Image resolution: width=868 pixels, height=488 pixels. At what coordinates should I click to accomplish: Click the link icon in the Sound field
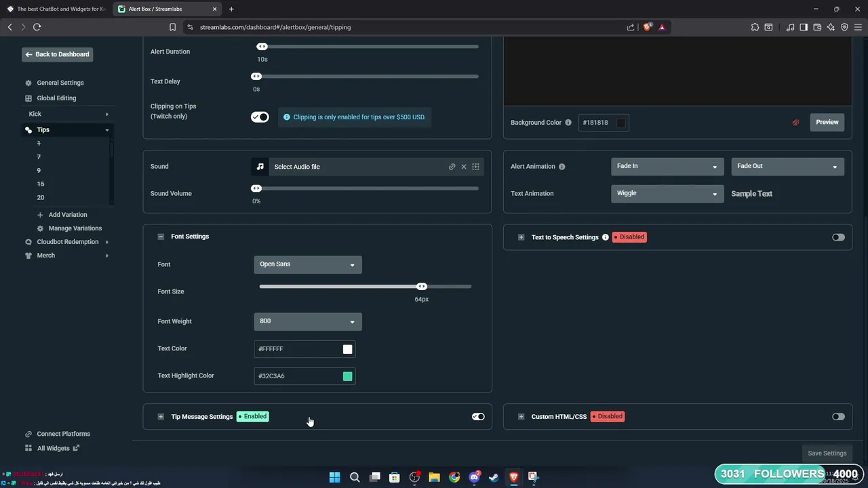[x=452, y=167]
